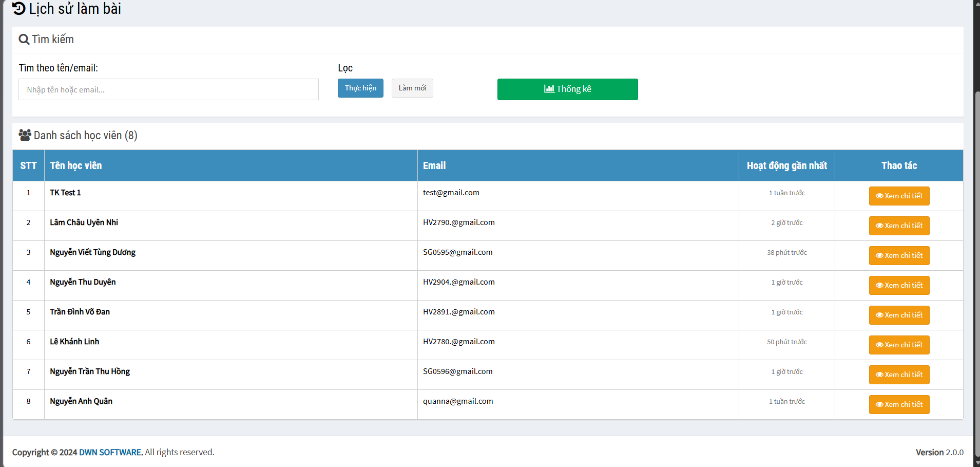The width and height of the screenshot is (980, 467).
Task: Click the Hoạt động gần nhất column header
Action: pos(786,165)
